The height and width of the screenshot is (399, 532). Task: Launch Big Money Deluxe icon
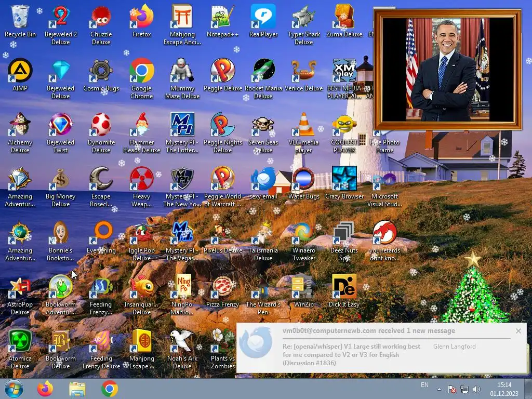60,187
